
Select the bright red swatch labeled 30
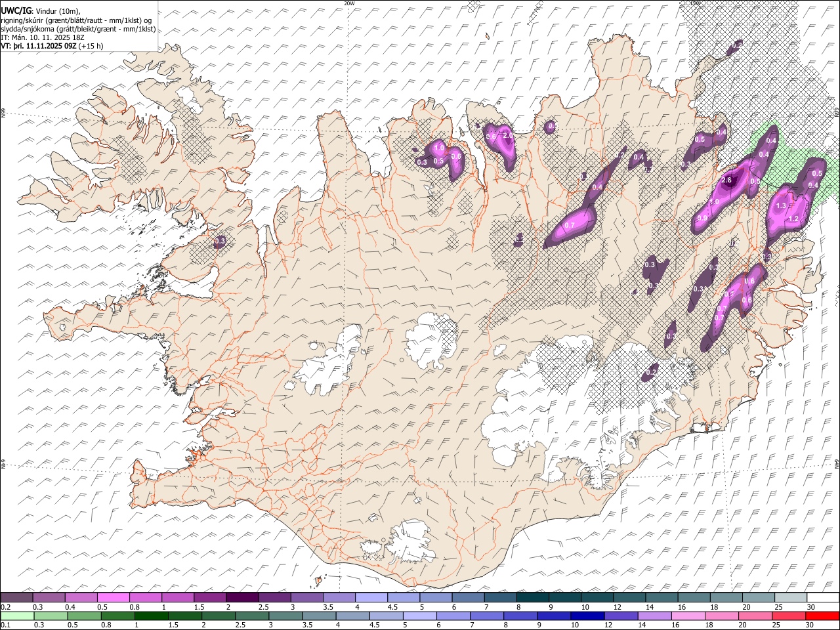click(822, 616)
